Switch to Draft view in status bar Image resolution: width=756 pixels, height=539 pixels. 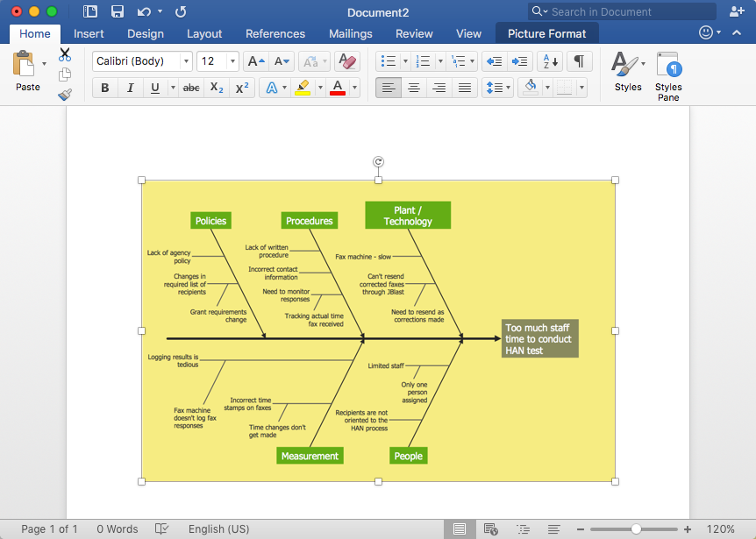(554, 528)
